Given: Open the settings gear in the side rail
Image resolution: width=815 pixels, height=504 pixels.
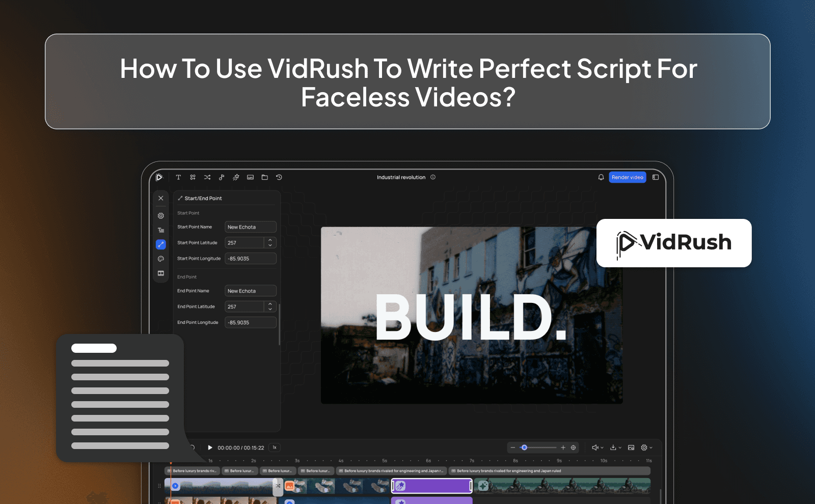Looking at the screenshot, I should pyautogui.click(x=161, y=216).
